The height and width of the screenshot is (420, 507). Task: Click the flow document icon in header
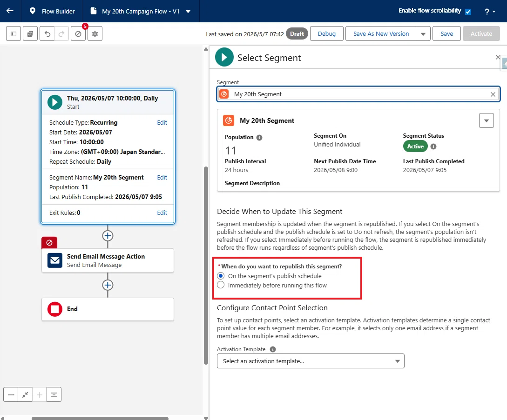tap(94, 11)
